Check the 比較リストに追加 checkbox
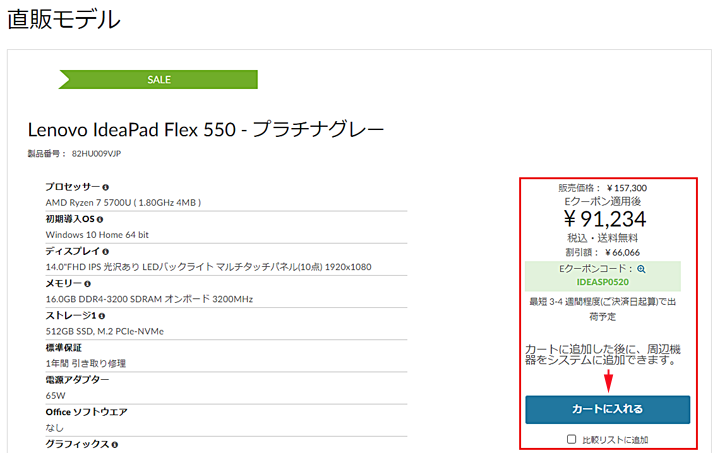 571,439
